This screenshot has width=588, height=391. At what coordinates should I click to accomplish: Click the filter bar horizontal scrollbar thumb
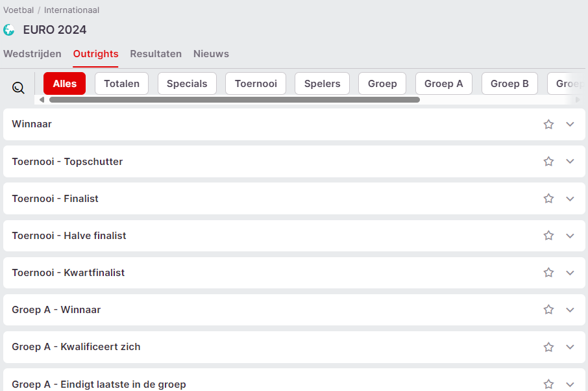pos(234,99)
